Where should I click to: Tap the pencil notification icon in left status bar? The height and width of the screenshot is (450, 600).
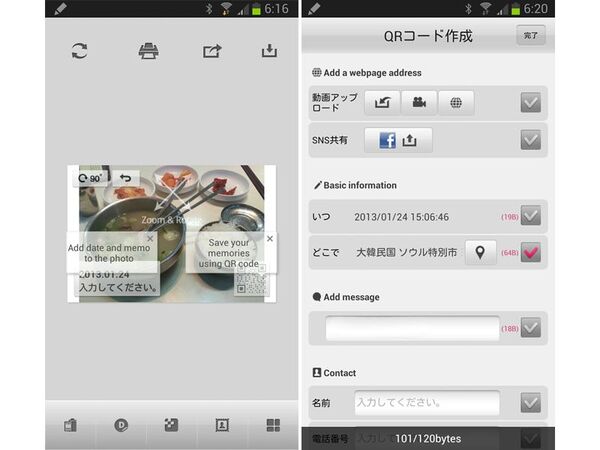pos(61,9)
